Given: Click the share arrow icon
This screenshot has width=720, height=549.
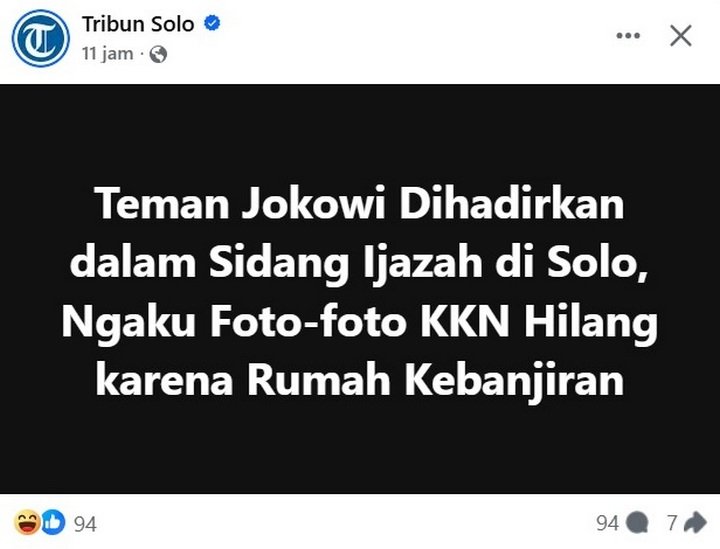Looking at the screenshot, I should coord(695,522).
